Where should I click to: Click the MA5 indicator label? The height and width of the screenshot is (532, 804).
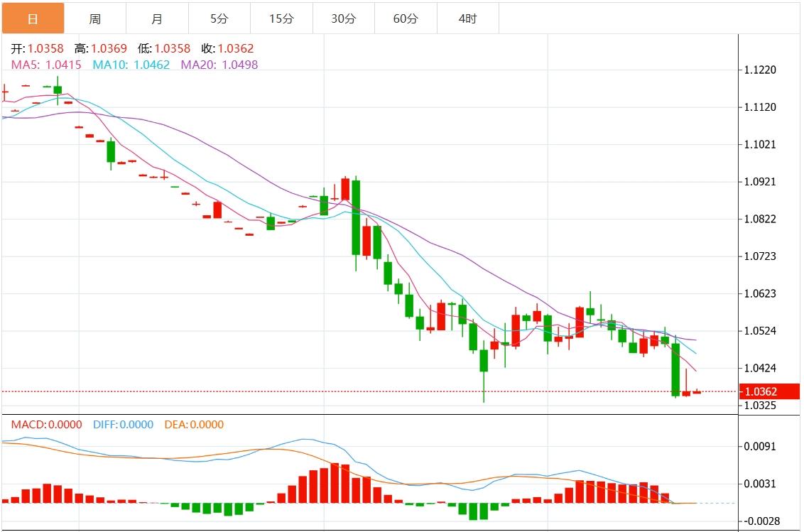point(46,65)
